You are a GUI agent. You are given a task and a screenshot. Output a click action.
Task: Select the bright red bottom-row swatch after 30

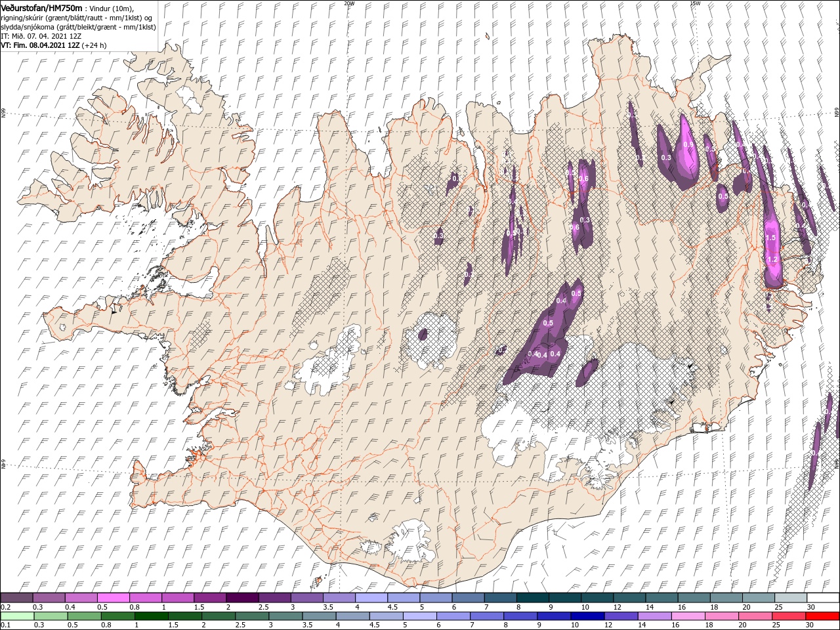(x=822, y=616)
